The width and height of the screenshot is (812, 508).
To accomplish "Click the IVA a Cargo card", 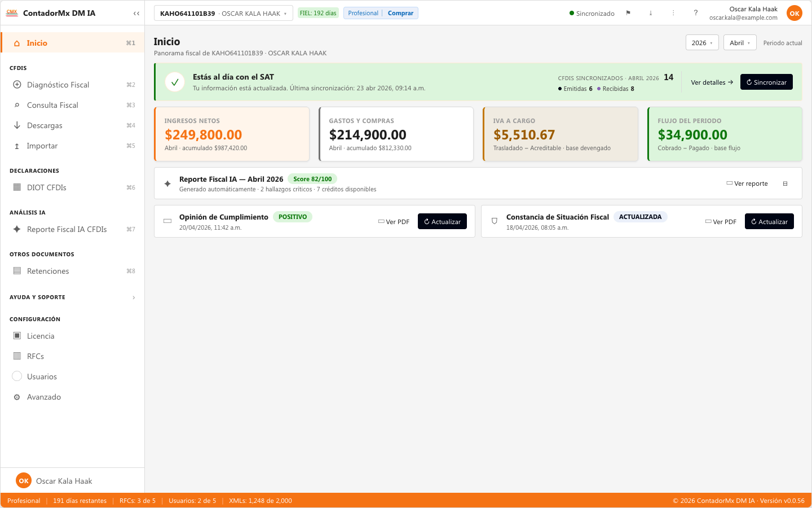I will point(561,134).
